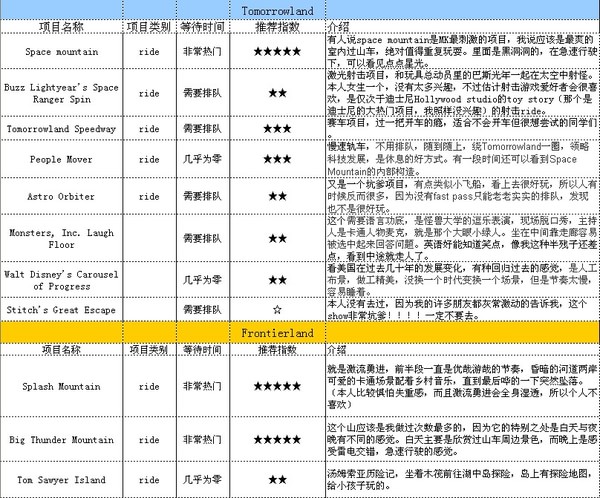Click the Tomorrowland Speedway name cell
The width and height of the screenshot is (600, 498).
(62, 129)
